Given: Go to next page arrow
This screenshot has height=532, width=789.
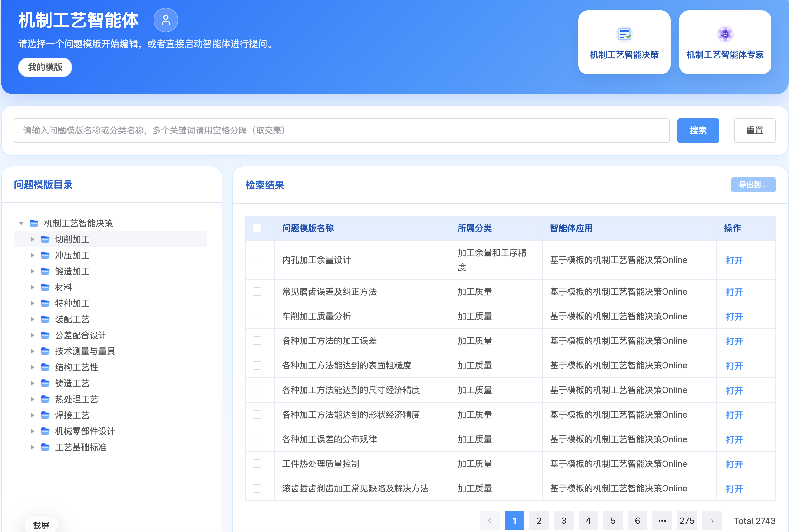Looking at the screenshot, I should [711, 520].
